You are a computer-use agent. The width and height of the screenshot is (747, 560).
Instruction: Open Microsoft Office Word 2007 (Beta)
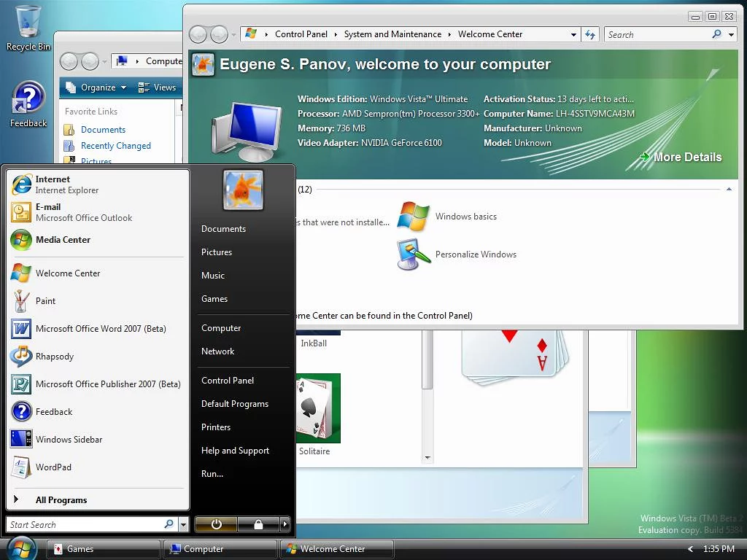coord(101,329)
